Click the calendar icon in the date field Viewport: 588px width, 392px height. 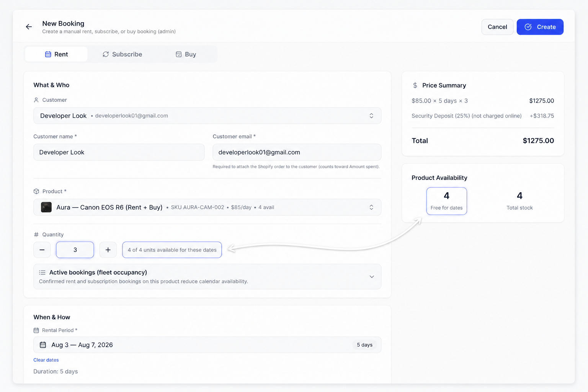coord(43,345)
